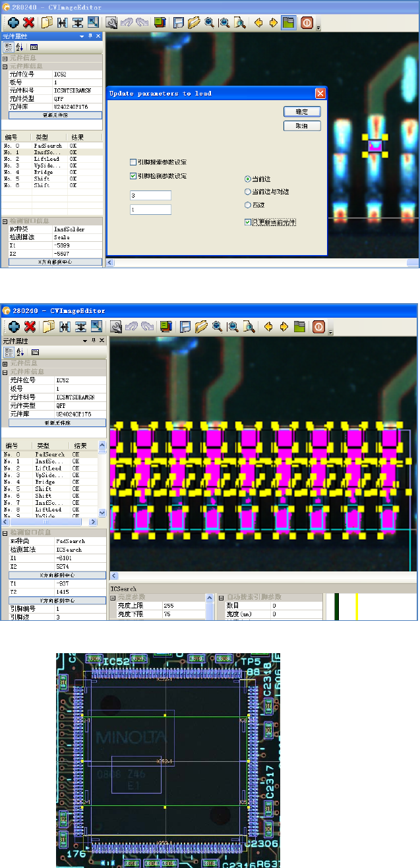Viewport: 420px width, 868px height.
Task: Uncheck the 引脚检测参数设定 checkbox
Action: pyautogui.click(x=133, y=176)
